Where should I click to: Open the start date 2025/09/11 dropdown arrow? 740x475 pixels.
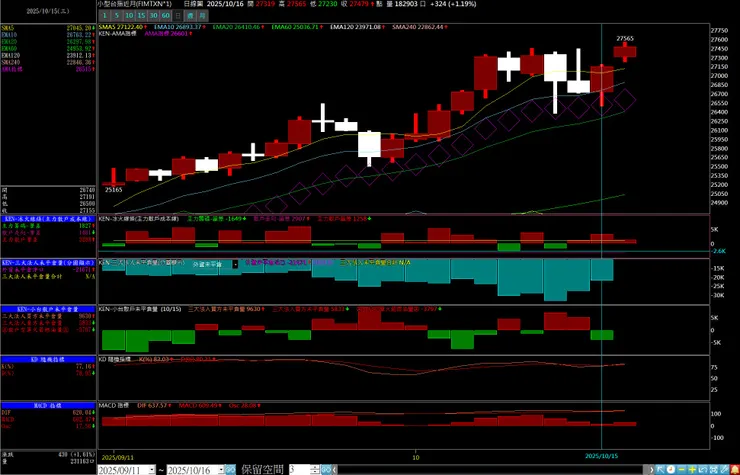pyautogui.click(x=151, y=470)
